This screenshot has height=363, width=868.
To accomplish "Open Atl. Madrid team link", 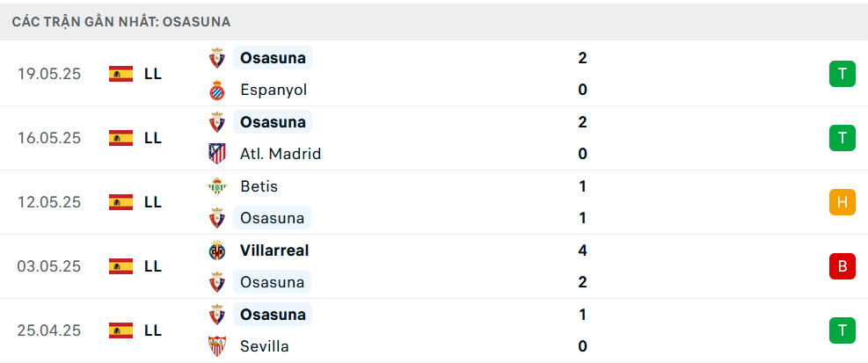I will coord(281,154).
